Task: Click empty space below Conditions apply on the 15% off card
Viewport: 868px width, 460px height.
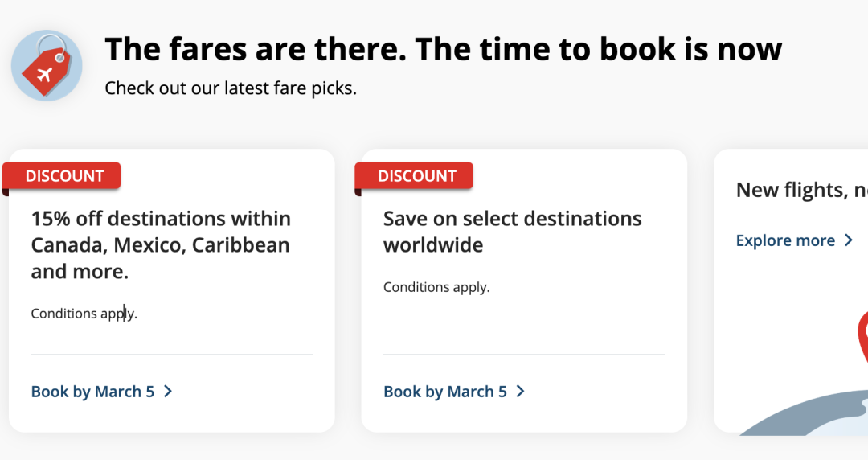Action: point(172,337)
